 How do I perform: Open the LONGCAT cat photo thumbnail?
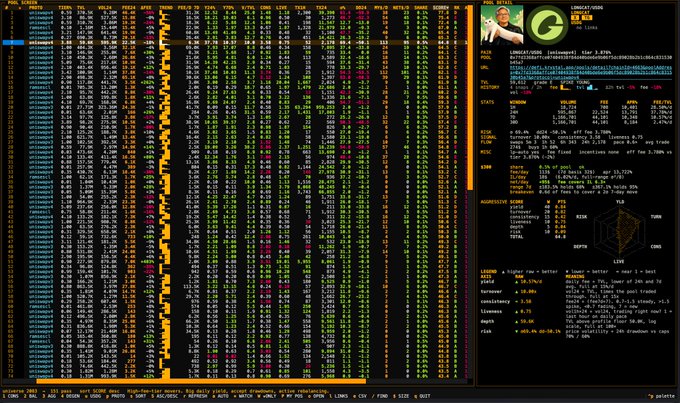[x=502, y=25]
